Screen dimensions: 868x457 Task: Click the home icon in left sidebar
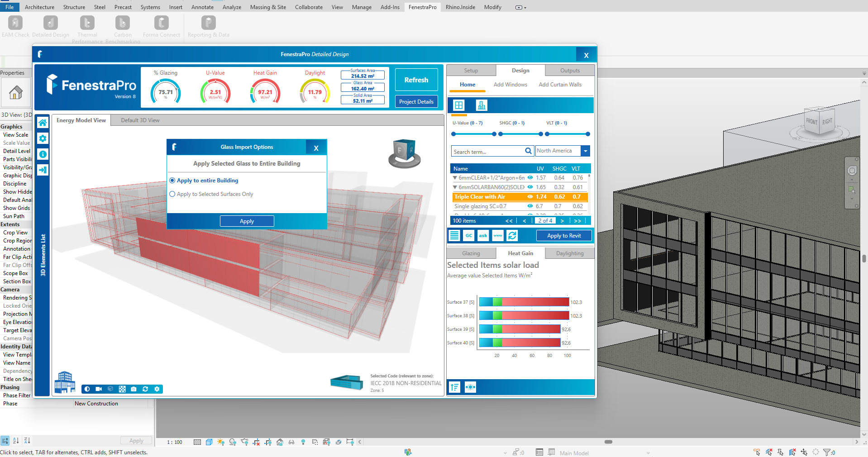point(43,123)
